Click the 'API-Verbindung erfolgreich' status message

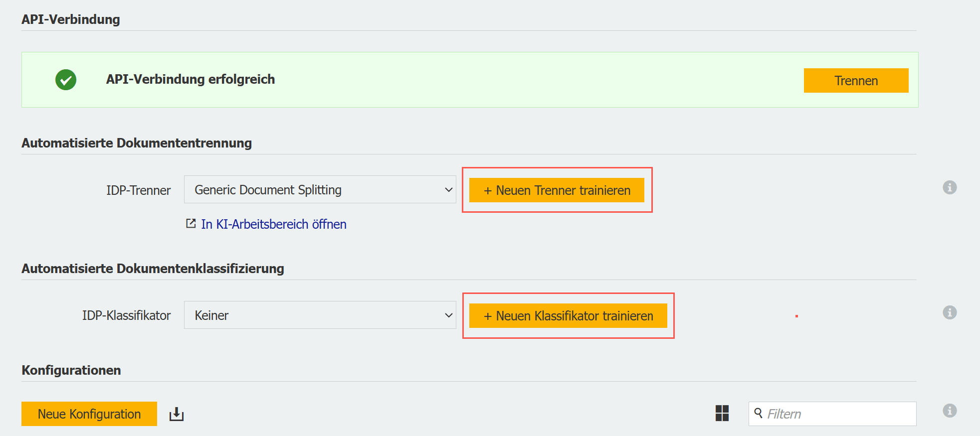(x=190, y=79)
